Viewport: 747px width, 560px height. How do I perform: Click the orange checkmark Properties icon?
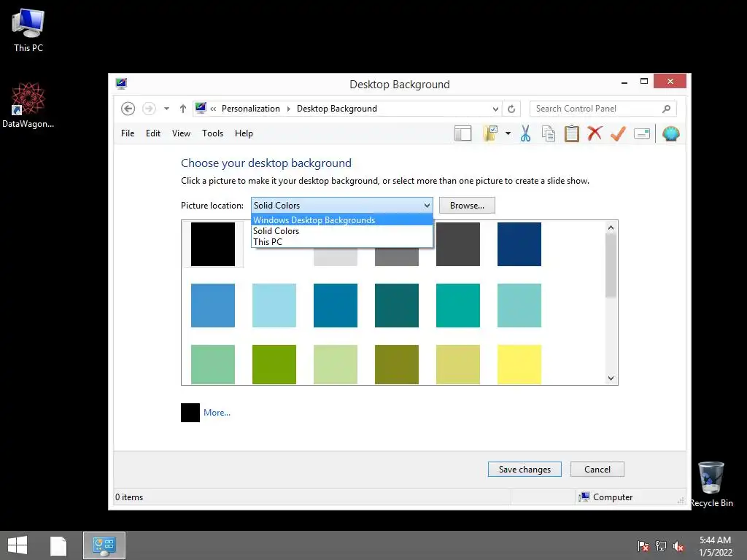pos(618,133)
